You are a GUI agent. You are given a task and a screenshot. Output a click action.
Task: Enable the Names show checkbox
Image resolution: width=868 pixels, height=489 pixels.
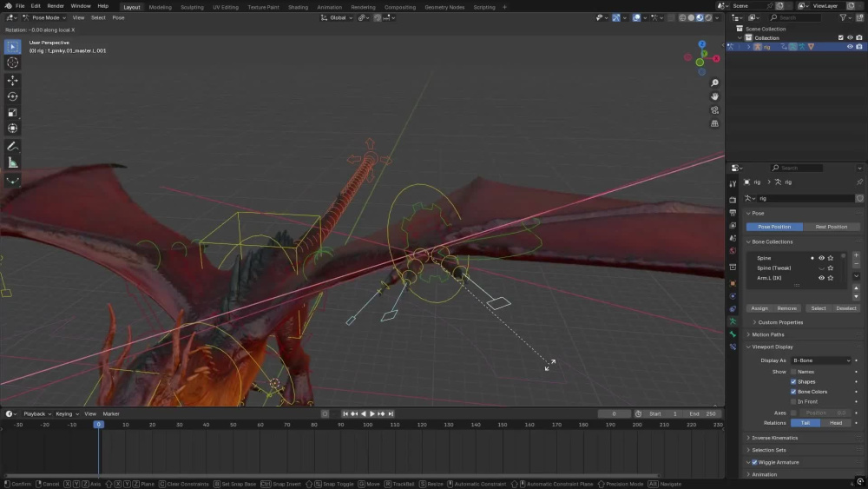pos(793,372)
